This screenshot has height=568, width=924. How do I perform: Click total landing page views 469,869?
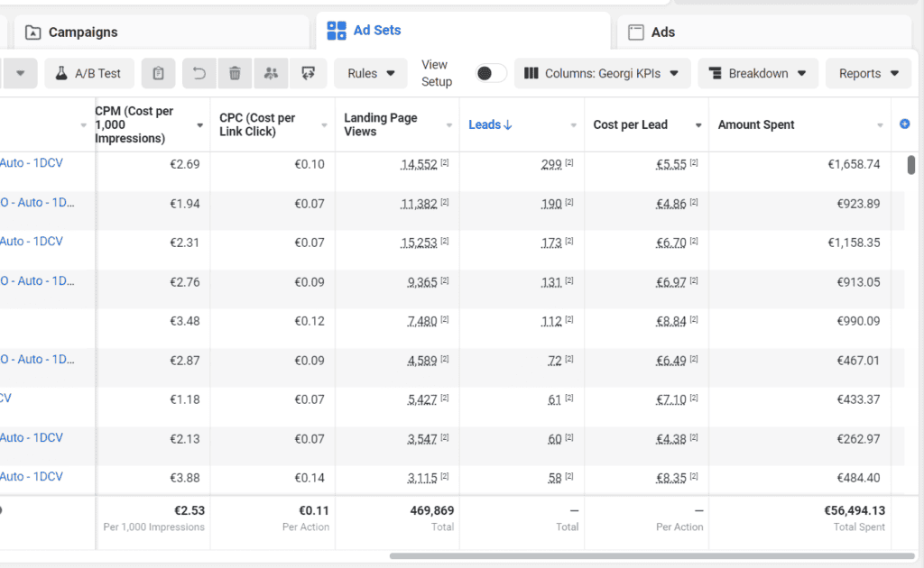coord(432,510)
